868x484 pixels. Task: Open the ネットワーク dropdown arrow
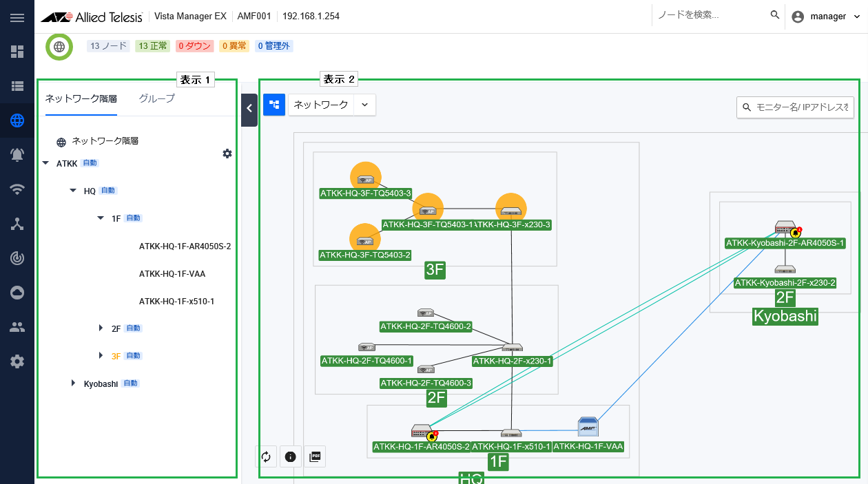(x=365, y=105)
